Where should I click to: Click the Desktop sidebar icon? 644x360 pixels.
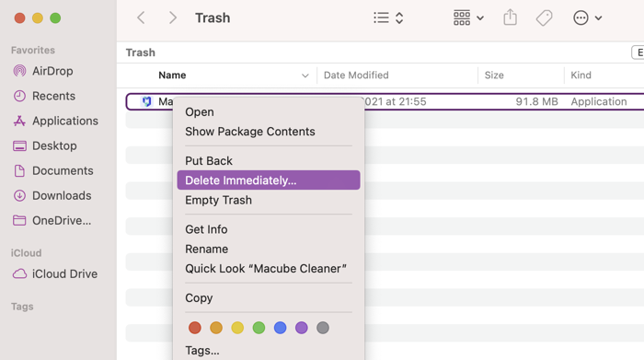[x=19, y=145]
